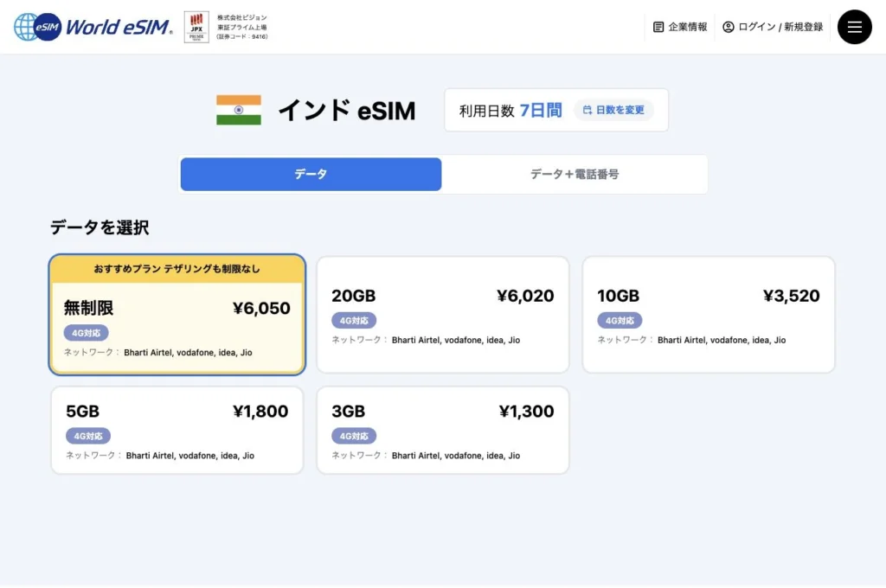Image resolution: width=886 pixels, height=588 pixels.
Task: Click the 4G対応 badge on 3GB plan
Action: (x=354, y=436)
